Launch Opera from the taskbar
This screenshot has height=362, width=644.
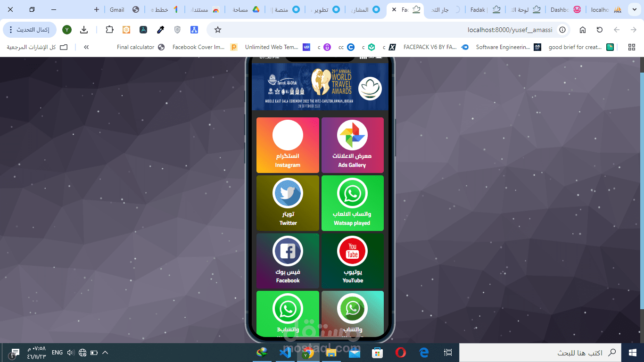tap(401, 353)
